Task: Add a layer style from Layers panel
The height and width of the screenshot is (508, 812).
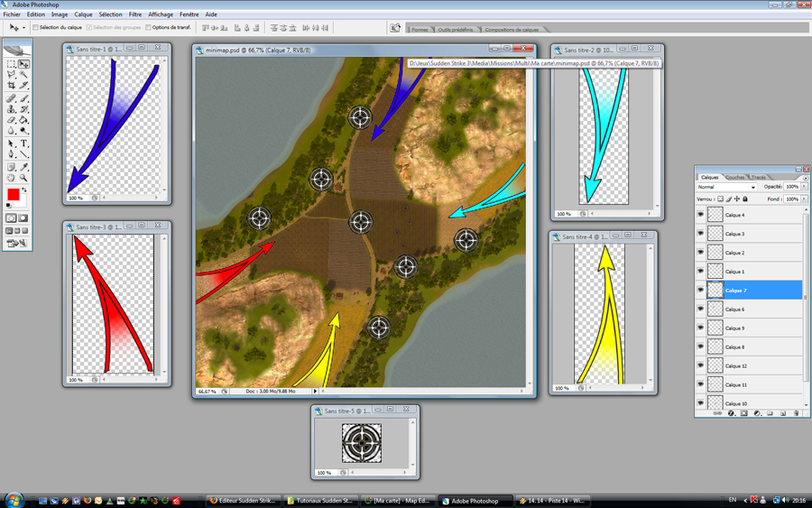Action: 731,413
